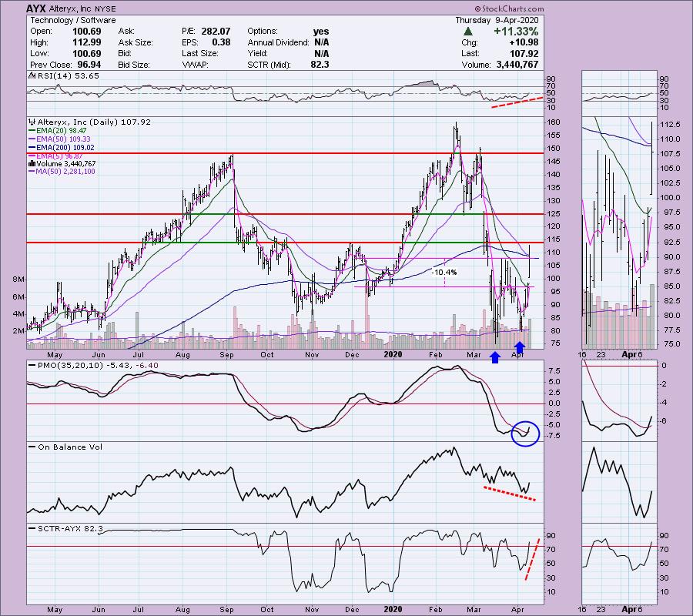Image resolution: width=693 pixels, height=616 pixels.
Task: Click the SCTR (Mid) value 82.3
Action: click(x=320, y=65)
